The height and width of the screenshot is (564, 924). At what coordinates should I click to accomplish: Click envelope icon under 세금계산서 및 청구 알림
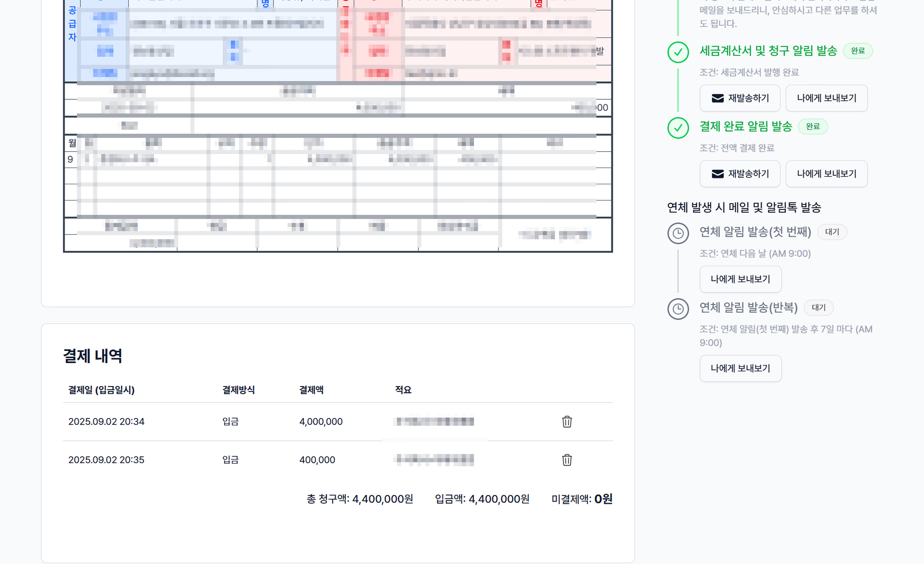(717, 98)
